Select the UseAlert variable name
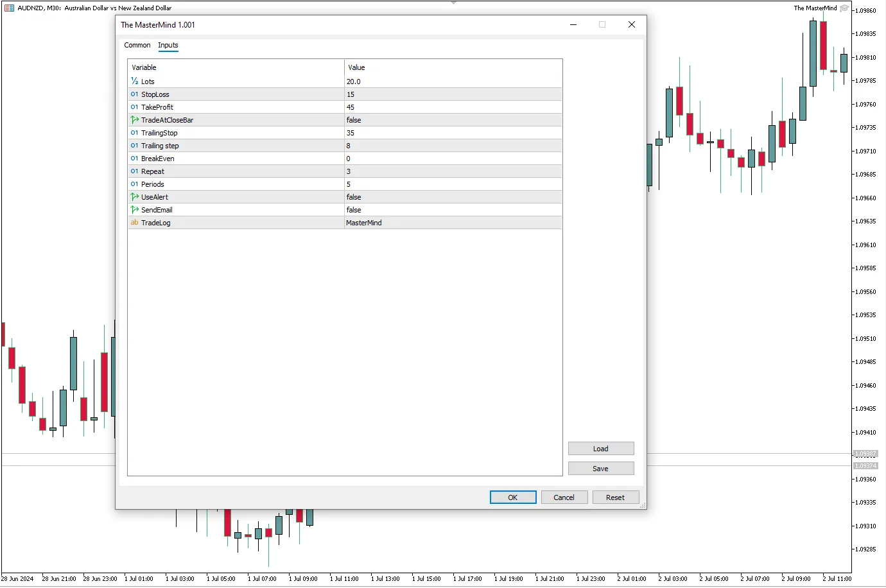 pos(155,197)
